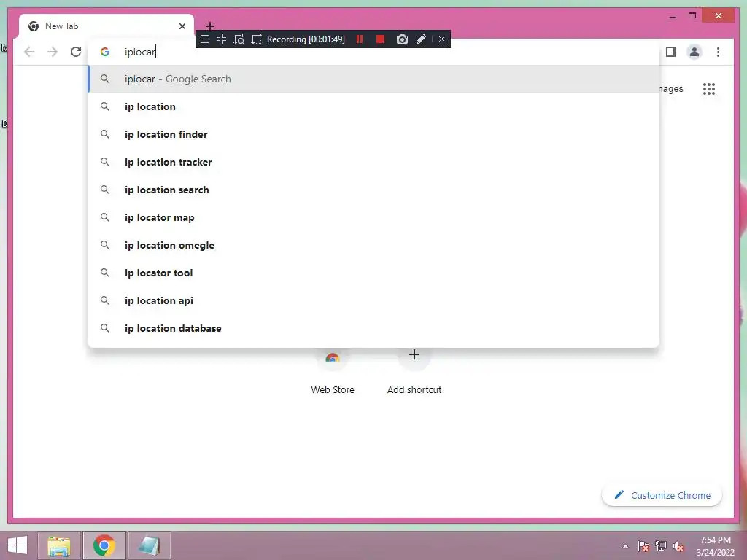Open the Chrome profile avatar
This screenshot has width=747, height=560.
click(x=694, y=52)
